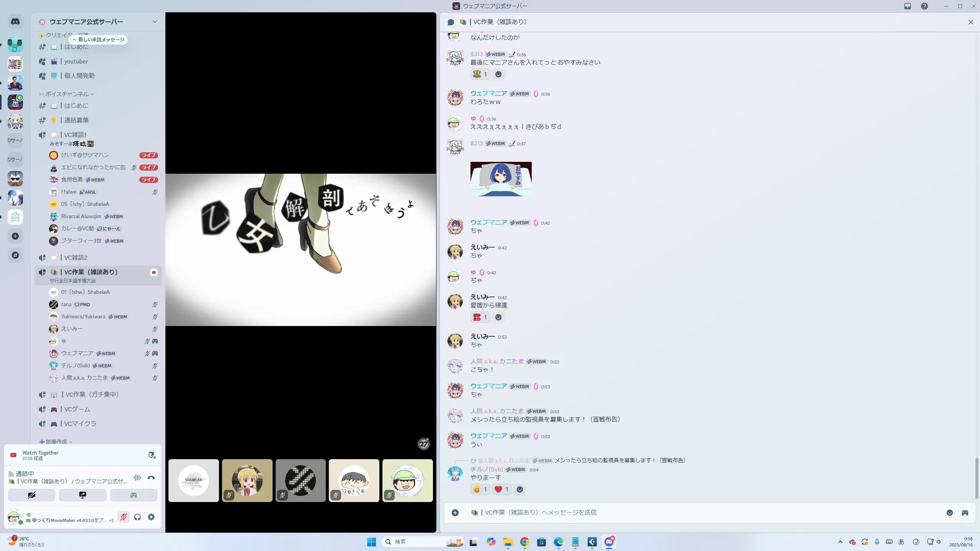Open emoji picker in message box

tap(949, 513)
